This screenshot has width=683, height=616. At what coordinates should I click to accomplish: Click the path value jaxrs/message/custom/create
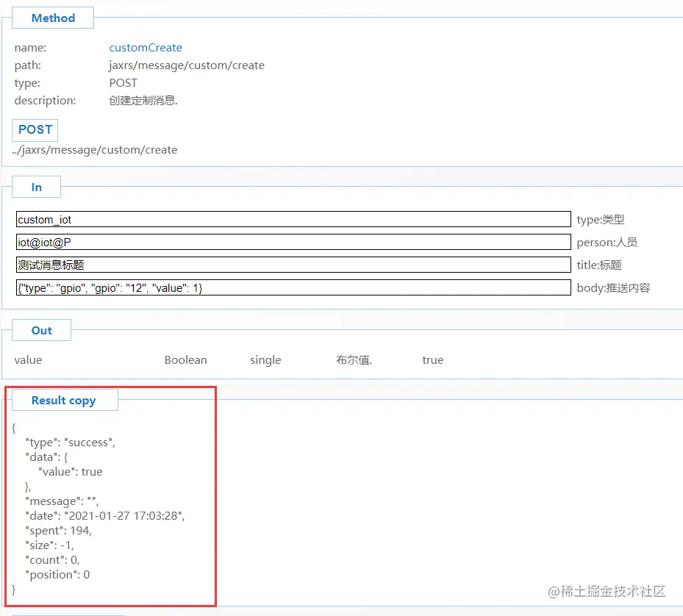point(187,65)
